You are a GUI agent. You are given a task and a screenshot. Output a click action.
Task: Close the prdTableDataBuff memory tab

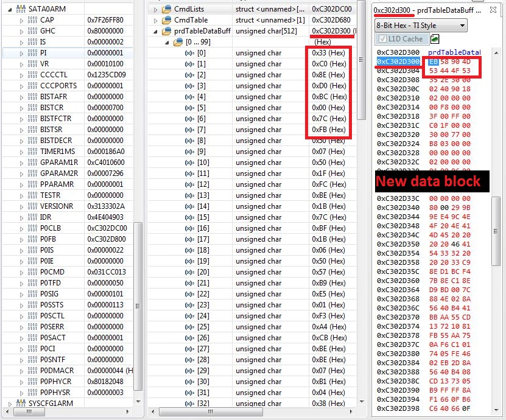point(493,10)
